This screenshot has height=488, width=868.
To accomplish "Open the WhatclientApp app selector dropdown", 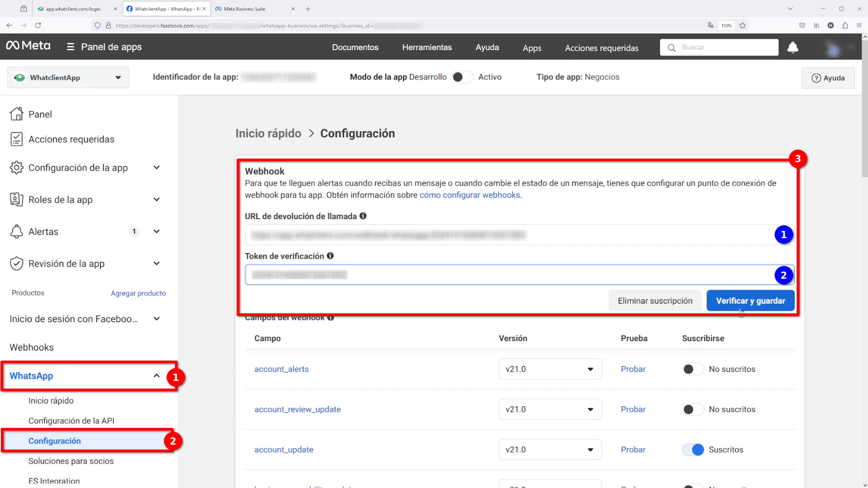I will (68, 77).
